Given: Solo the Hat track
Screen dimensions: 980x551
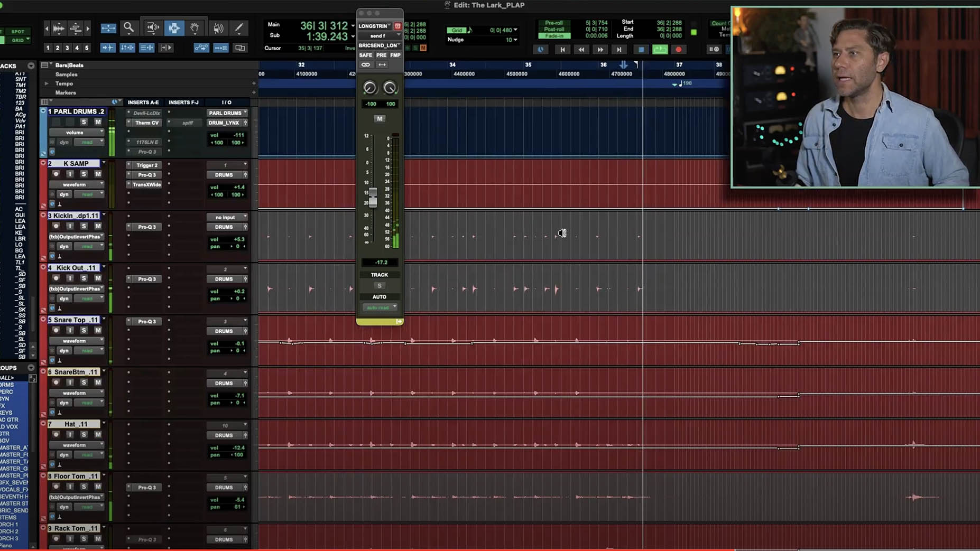Looking at the screenshot, I should (84, 434).
